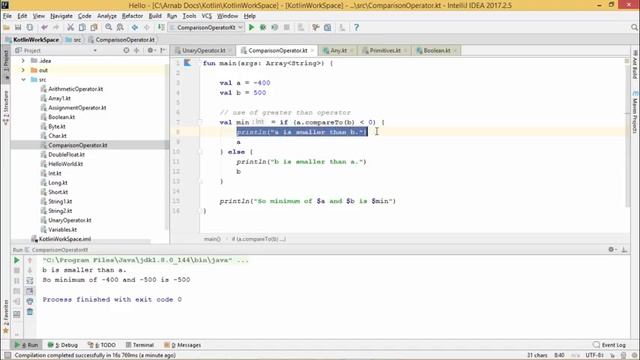Open the Maven Projects side panel
This screenshot has width=640, height=360.
click(635, 113)
